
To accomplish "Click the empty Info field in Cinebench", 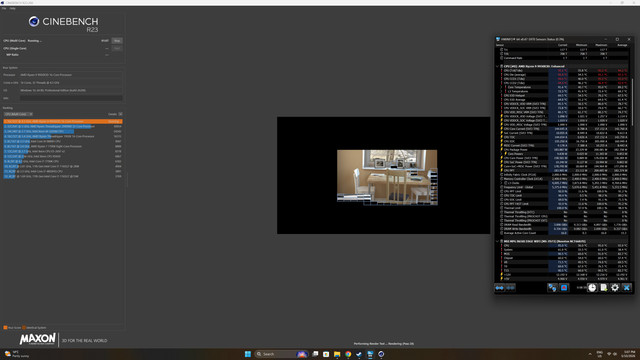I will [x=71, y=98].
